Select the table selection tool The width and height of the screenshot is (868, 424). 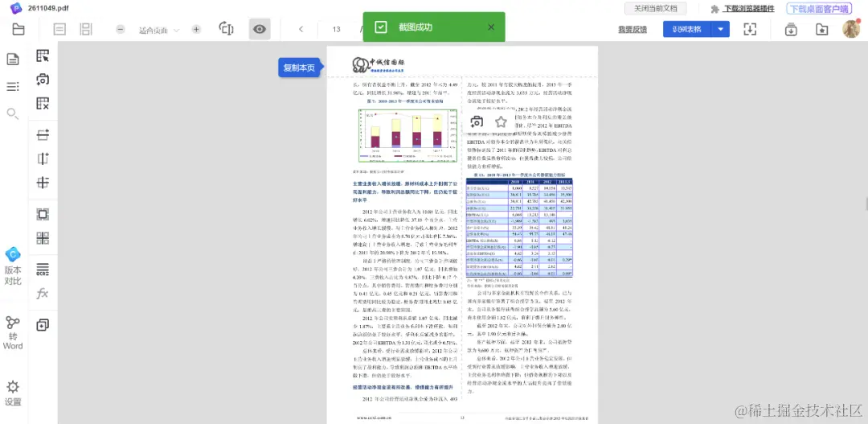(x=43, y=56)
